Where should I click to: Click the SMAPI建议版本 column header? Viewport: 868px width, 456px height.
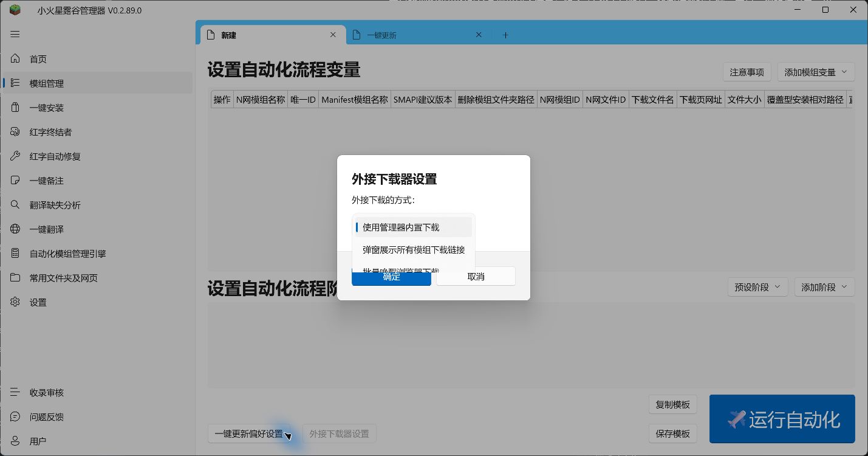(423, 100)
